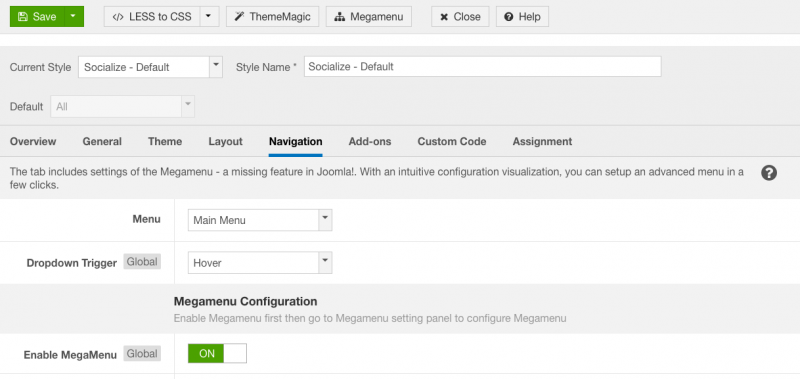The image size is (800, 379).
Task: Click Global badge beside Dropdown Trigger
Action: 142,262
